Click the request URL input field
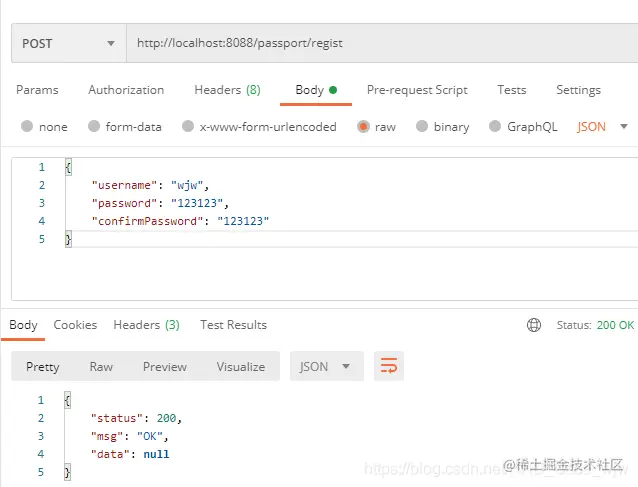The width and height of the screenshot is (638, 487). tap(382, 43)
